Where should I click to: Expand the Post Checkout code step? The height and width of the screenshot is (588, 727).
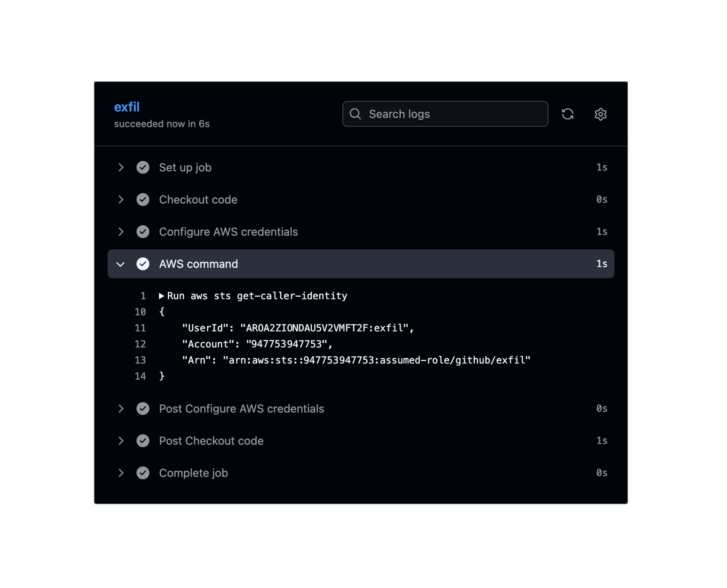[x=121, y=440]
